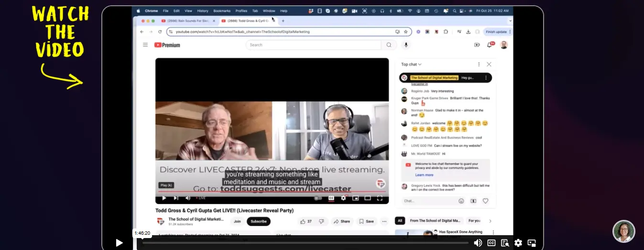Toggle YouTube CC subtitles button
Viewport: 644px width, 250px height.
331,198
